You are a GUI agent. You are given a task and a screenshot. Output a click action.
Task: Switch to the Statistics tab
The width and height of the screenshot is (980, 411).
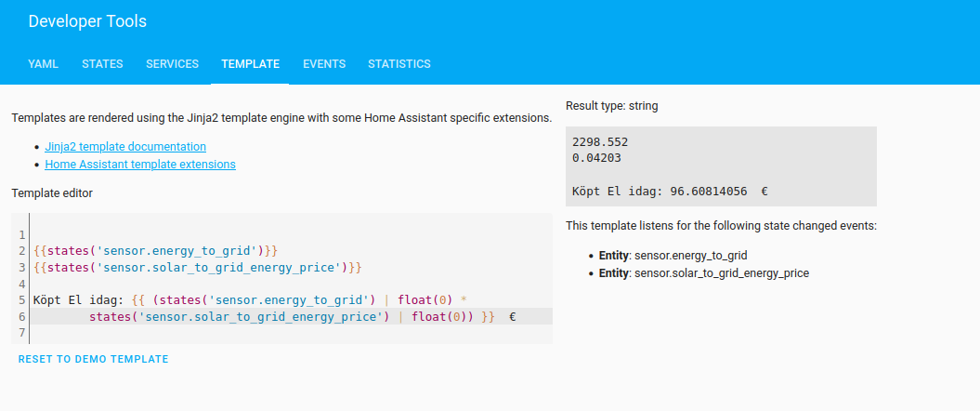coord(399,64)
